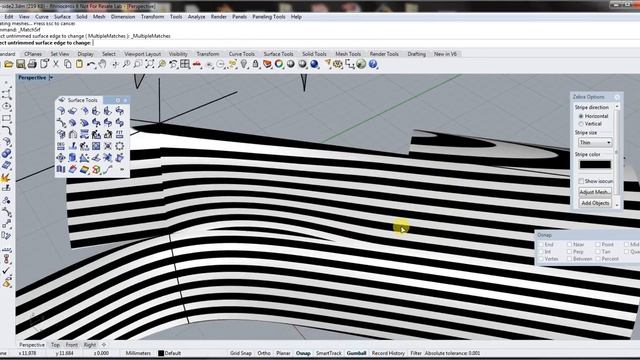This screenshot has width=640, height=360.
Task: Click the Explode icon in left sidebar
Action: coord(5,178)
